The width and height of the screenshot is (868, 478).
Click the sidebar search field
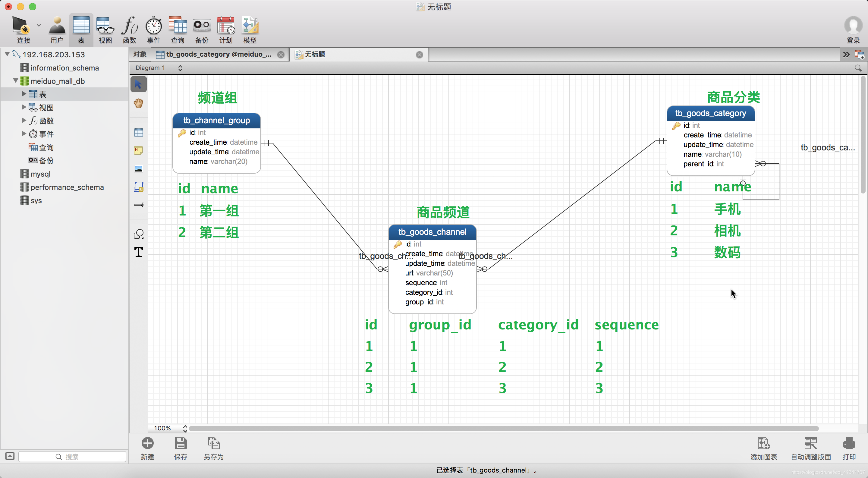pos(72,456)
